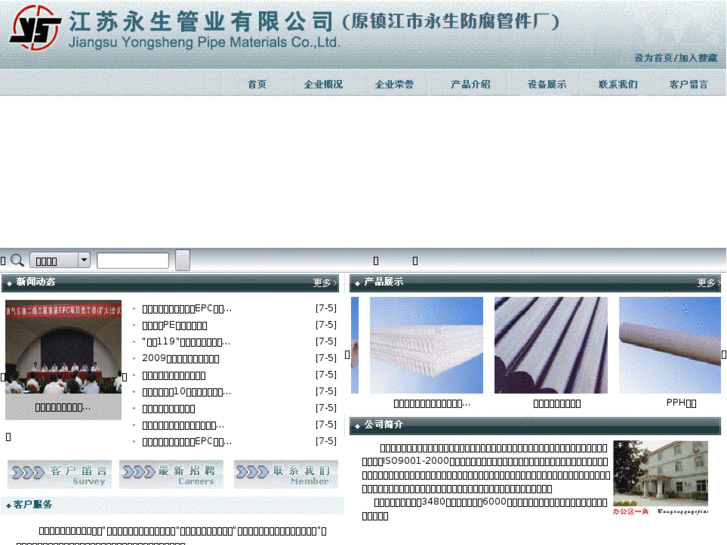The height and width of the screenshot is (545, 727).
Task: Click 更多 link in 产品展示 header
Action: coord(708,283)
